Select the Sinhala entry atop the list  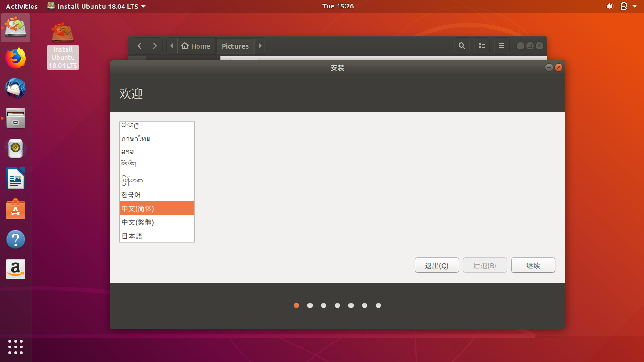(x=157, y=126)
